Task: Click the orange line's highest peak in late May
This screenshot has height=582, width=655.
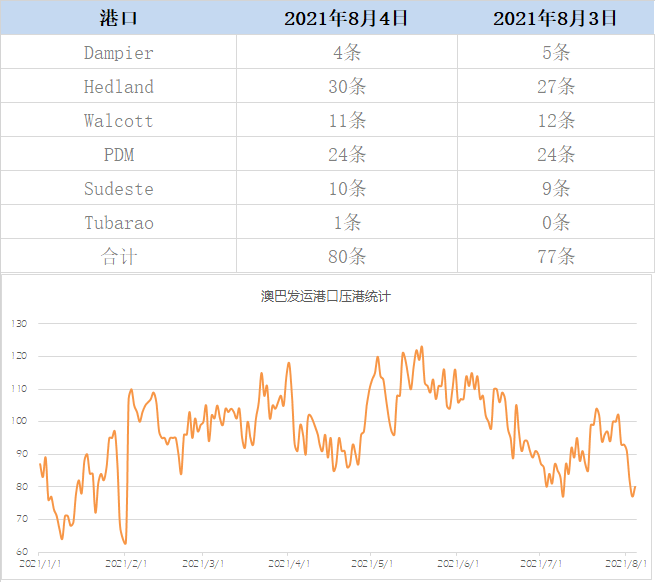Action: point(421,346)
